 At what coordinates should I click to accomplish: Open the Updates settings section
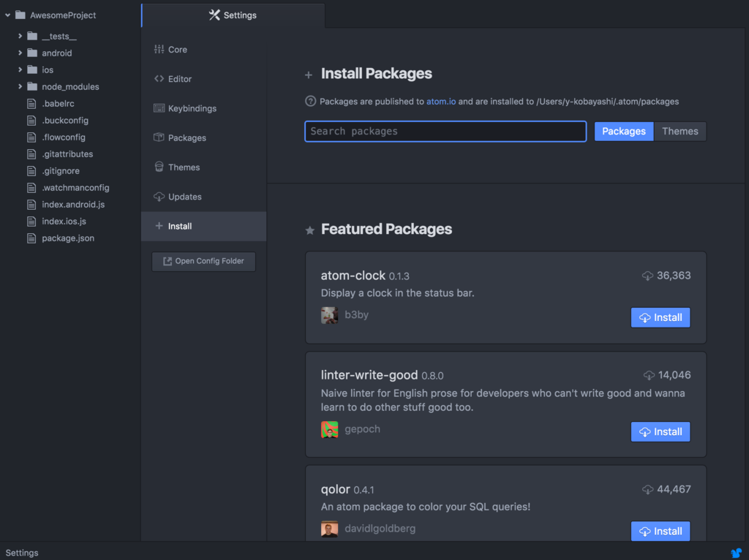tap(184, 197)
